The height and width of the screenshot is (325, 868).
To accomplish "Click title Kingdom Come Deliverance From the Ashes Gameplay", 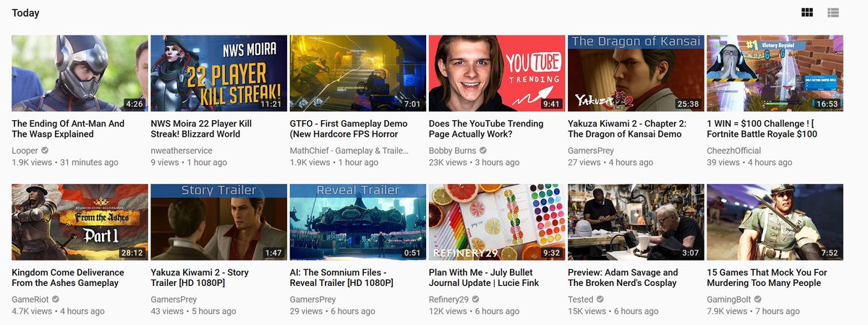I will pos(68,278).
